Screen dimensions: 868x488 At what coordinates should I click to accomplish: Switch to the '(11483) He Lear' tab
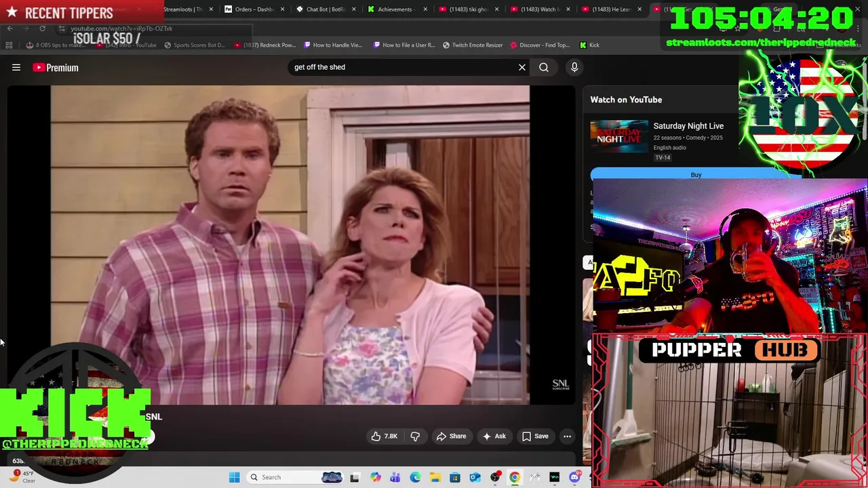[x=610, y=9]
